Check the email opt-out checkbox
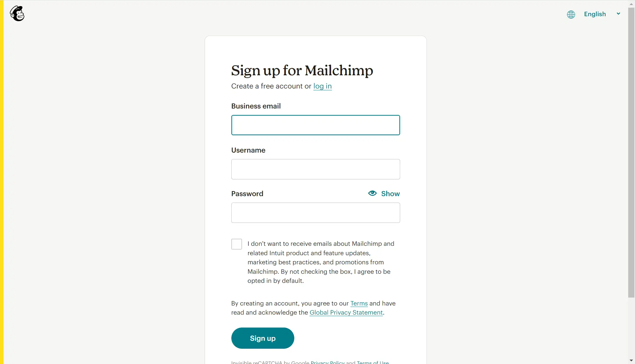This screenshot has height=364, width=635. (237, 244)
